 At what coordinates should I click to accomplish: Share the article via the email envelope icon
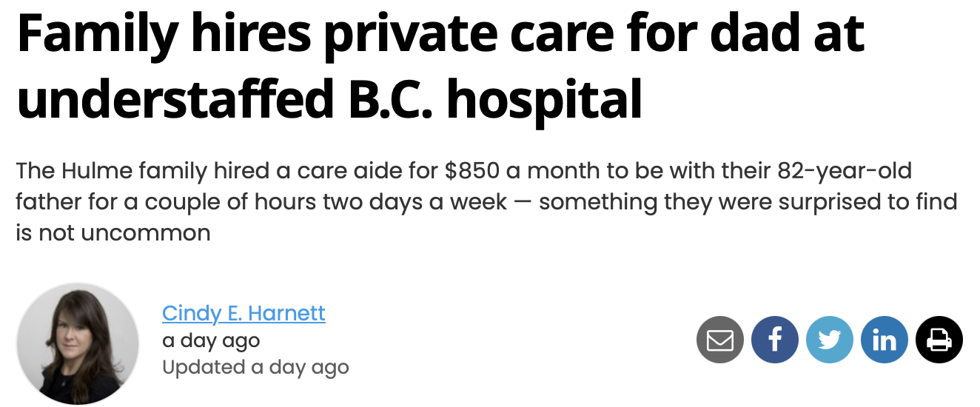pyautogui.click(x=720, y=340)
